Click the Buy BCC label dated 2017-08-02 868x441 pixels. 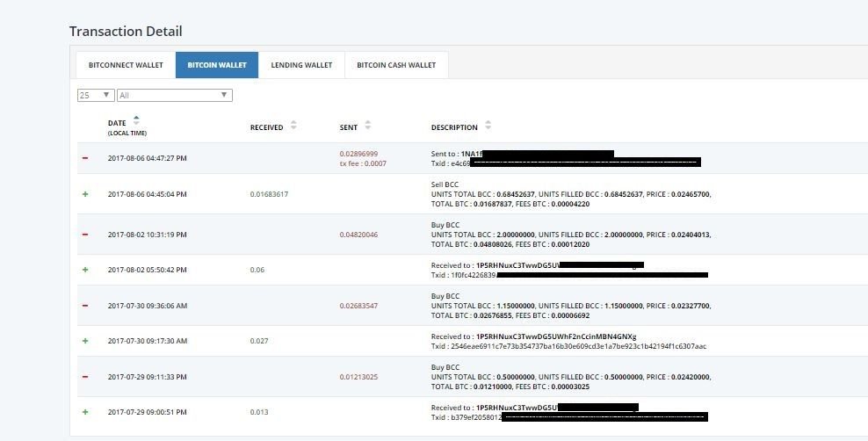445,225
